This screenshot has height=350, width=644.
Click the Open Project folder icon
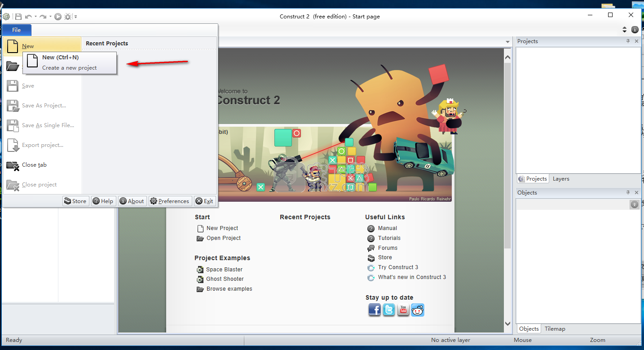tap(200, 239)
